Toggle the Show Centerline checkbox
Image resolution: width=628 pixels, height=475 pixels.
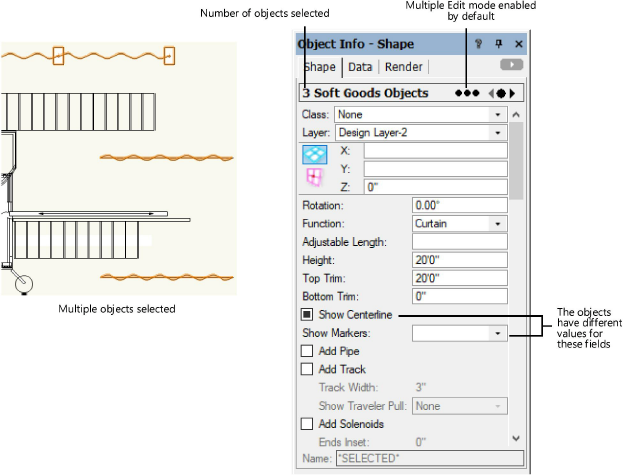[x=308, y=315]
